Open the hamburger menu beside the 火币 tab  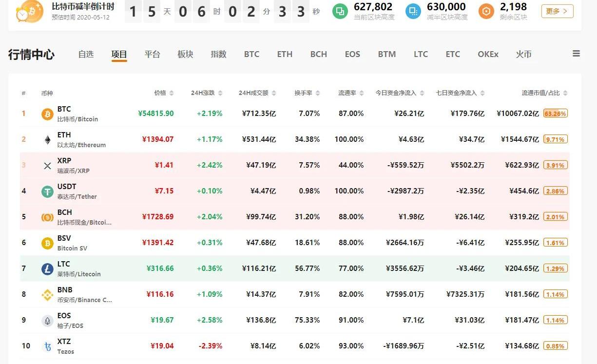[576, 54]
